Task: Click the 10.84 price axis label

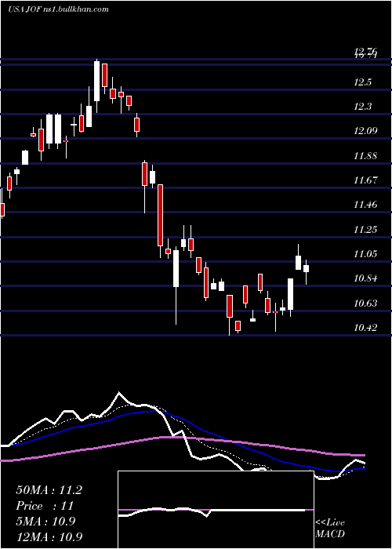Action: pyautogui.click(x=365, y=278)
